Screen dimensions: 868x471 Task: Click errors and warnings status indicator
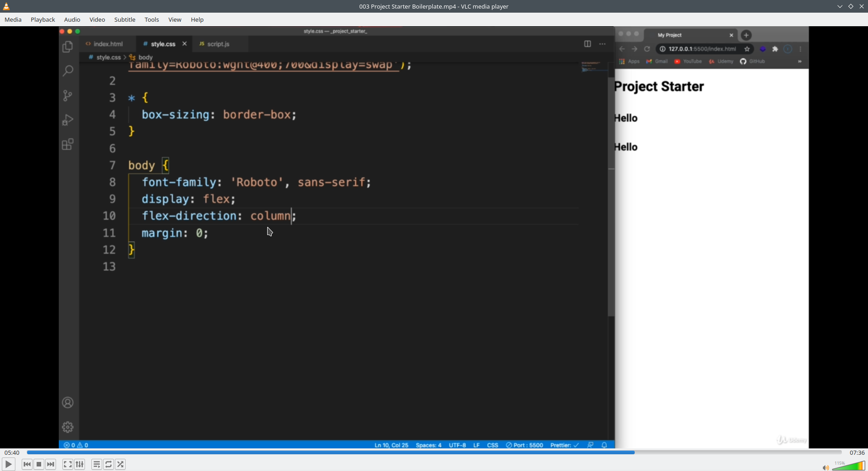pos(76,445)
